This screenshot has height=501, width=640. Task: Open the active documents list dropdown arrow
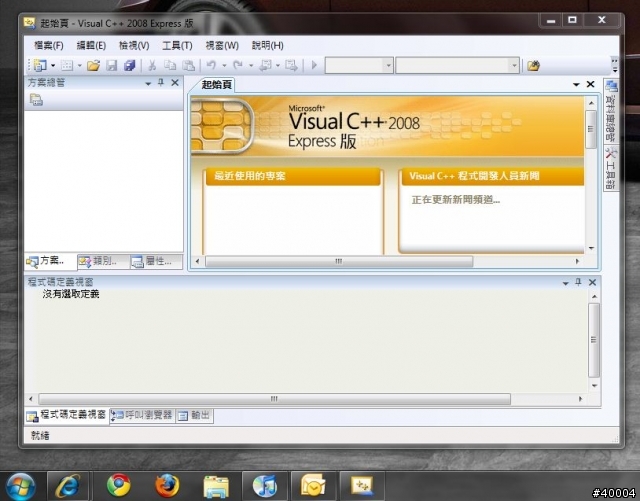click(x=576, y=85)
